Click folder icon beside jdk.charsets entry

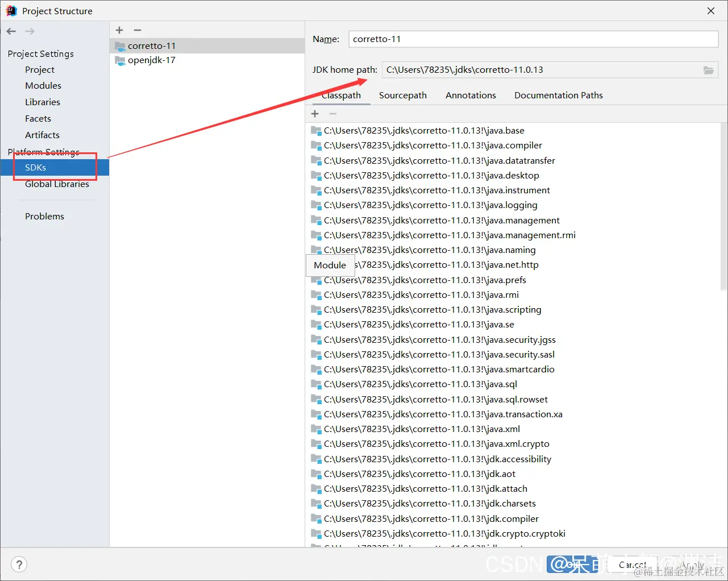point(316,504)
